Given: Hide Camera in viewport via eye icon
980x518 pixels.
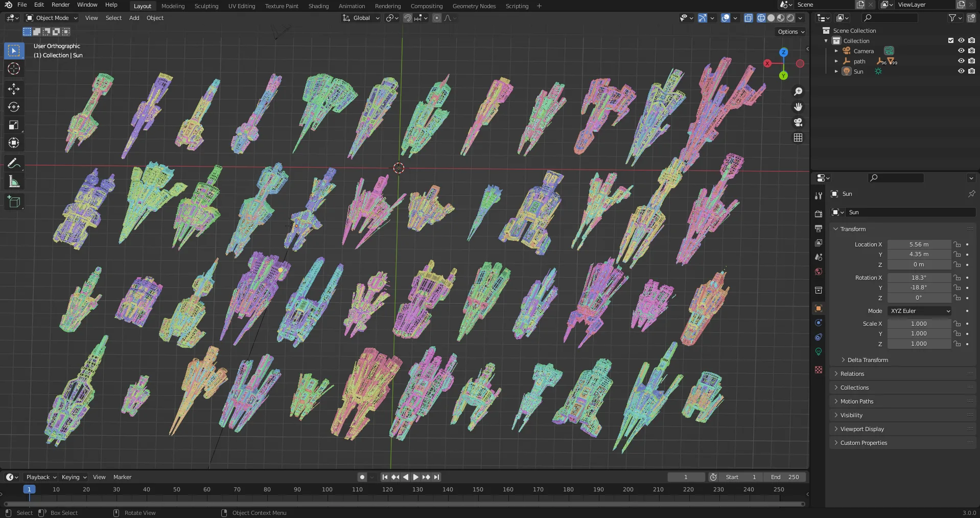Looking at the screenshot, I should click(961, 51).
